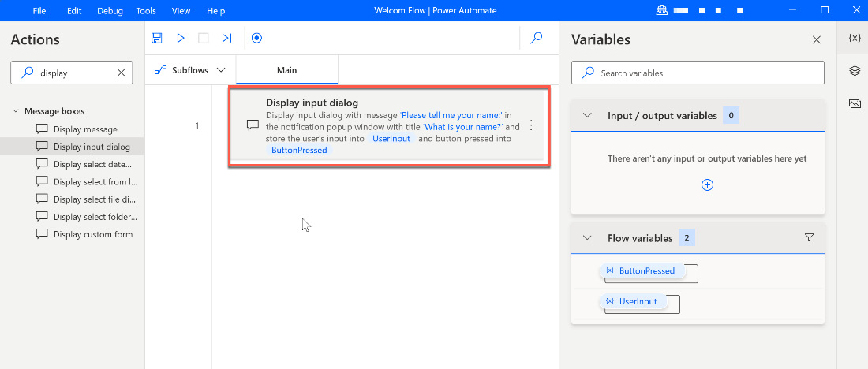Save the flow with the save icon
The image size is (868, 369).
pyautogui.click(x=157, y=38)
